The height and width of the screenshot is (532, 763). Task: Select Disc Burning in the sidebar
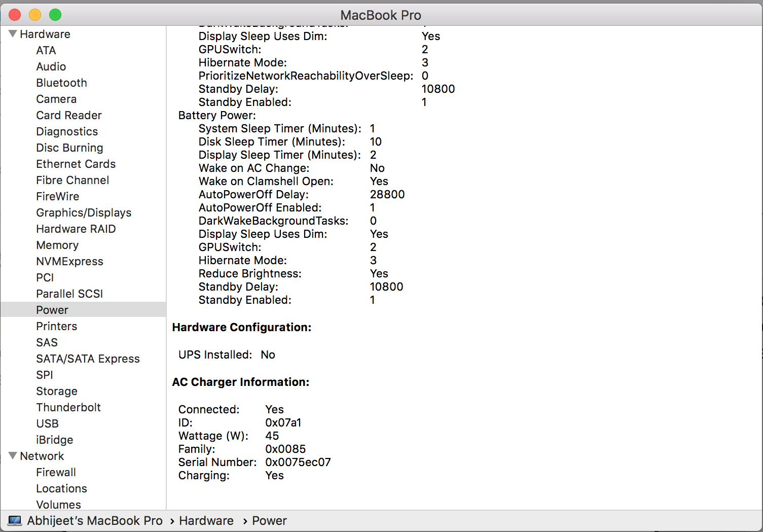pyautogui.click(x=69, y=148)
